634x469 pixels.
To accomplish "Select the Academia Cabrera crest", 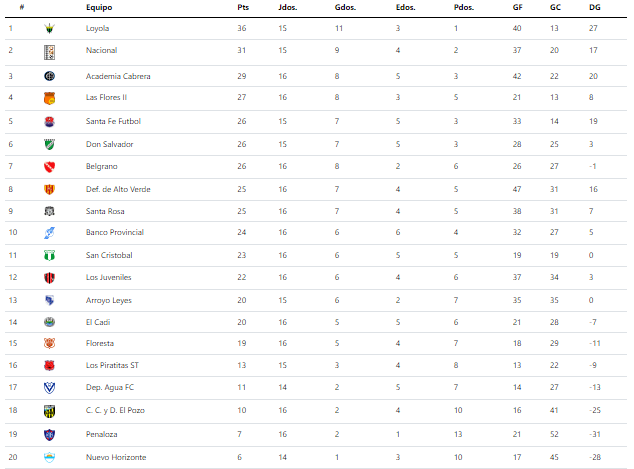I will (x=49, y=76).
